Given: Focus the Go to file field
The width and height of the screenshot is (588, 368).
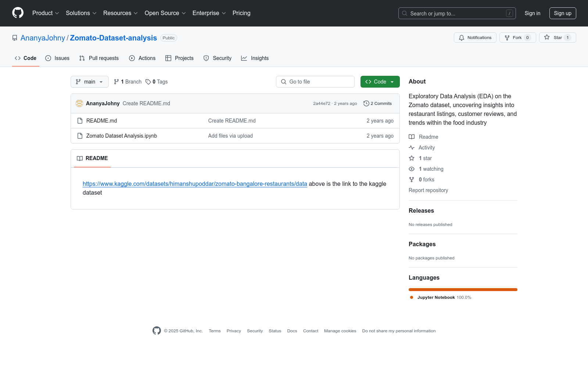Looking at the screenshot, I should (315, 82).
